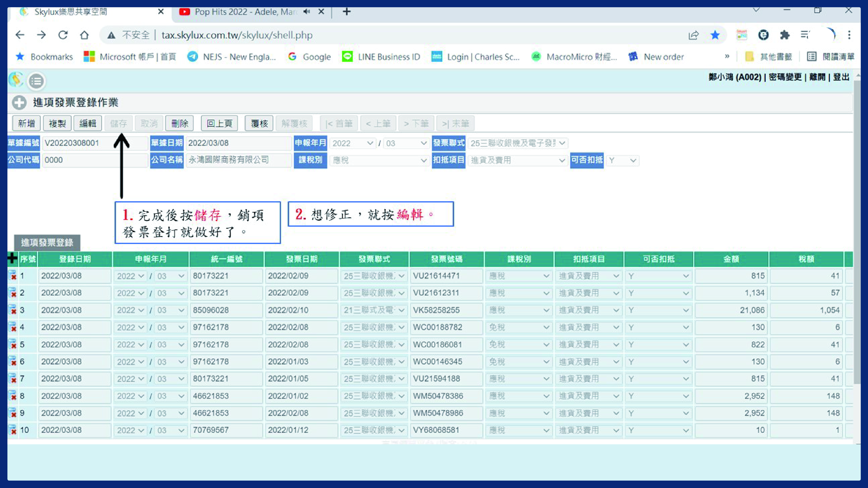Open the Microsoft 帳戶 bookmark

click(x=130, y=57)
